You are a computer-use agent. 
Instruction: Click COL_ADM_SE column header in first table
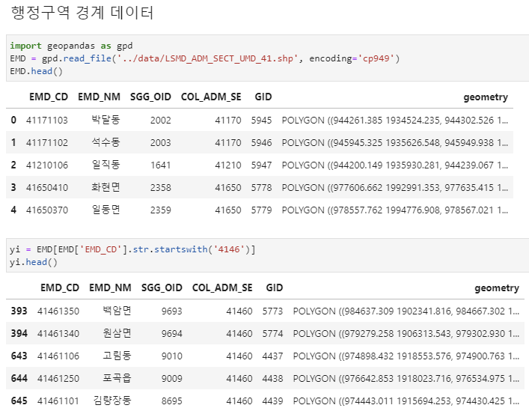[211, 97]
